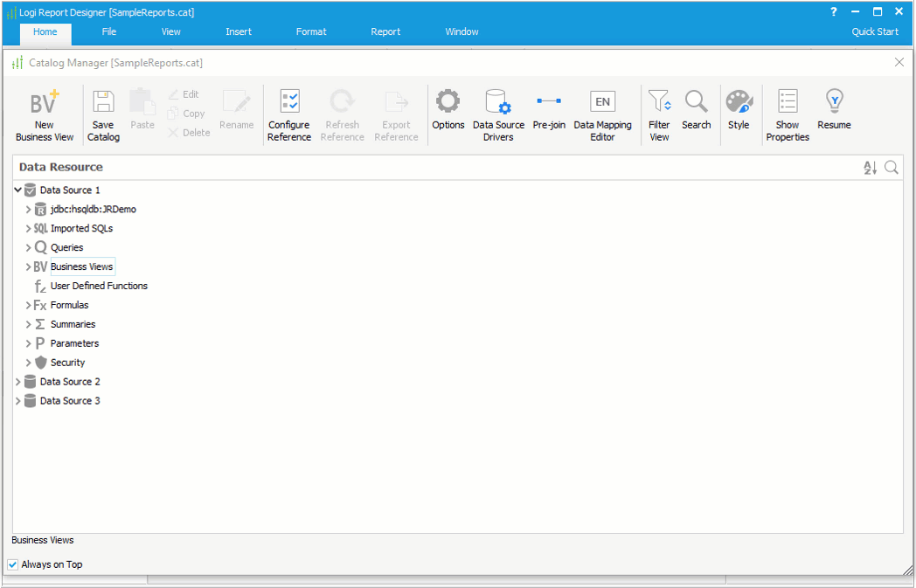Switch to the Format menu tab
The width and height of the screenshot is (916, 588).
tap(311, 31)
